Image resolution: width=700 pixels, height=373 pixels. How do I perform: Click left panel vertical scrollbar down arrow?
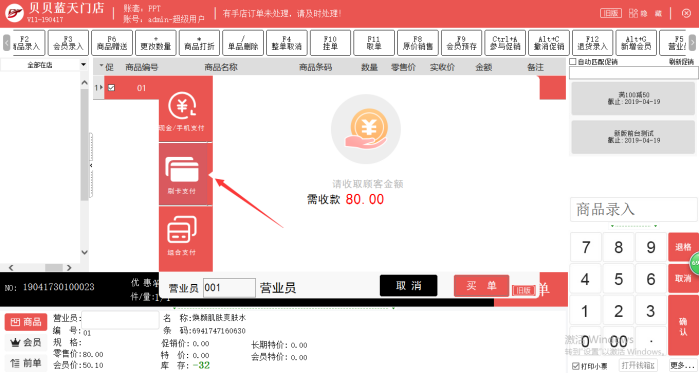tap(84, 252)
